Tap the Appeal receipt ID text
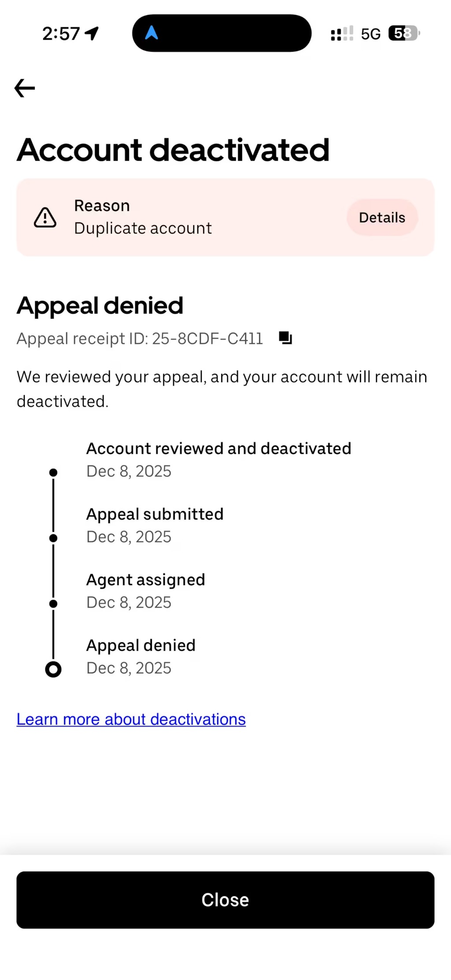The width and height of the screenshot is (451, 980). click(140, 338)
